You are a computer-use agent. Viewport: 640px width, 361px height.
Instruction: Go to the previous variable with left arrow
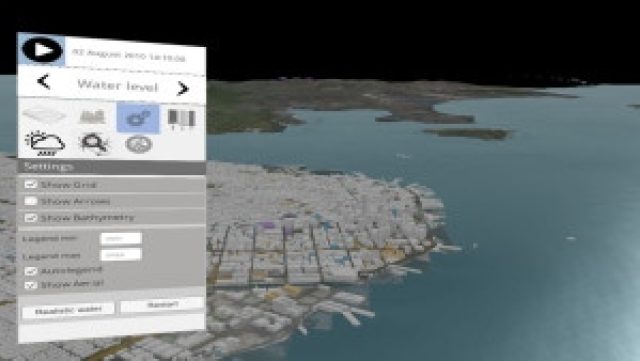pos(44,82)
